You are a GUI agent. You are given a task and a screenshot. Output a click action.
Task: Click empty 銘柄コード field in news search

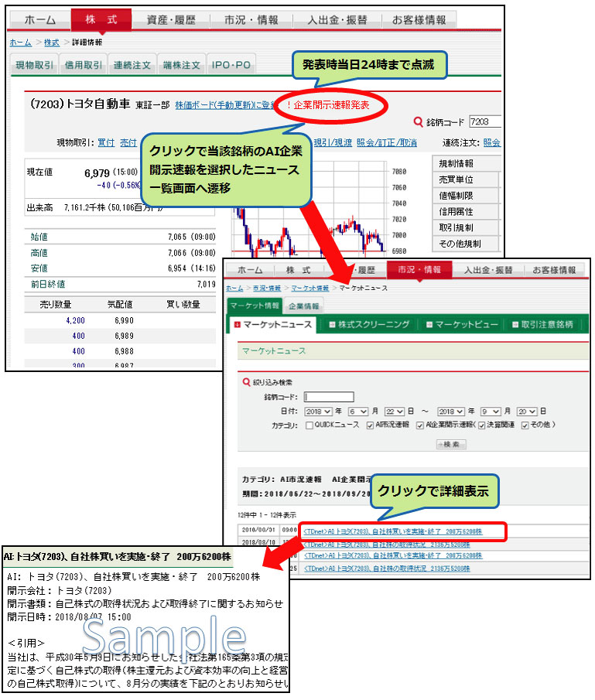click(x=329, y=397)
